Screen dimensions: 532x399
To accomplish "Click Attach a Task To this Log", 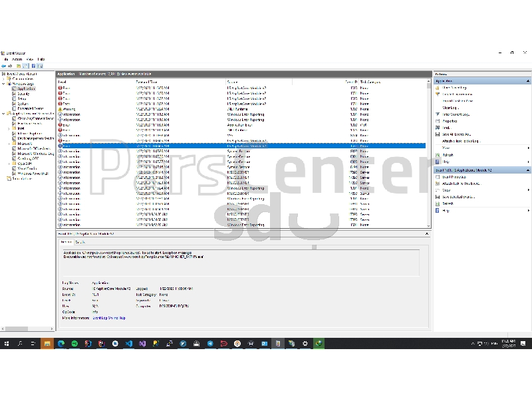I will point(462,141).
